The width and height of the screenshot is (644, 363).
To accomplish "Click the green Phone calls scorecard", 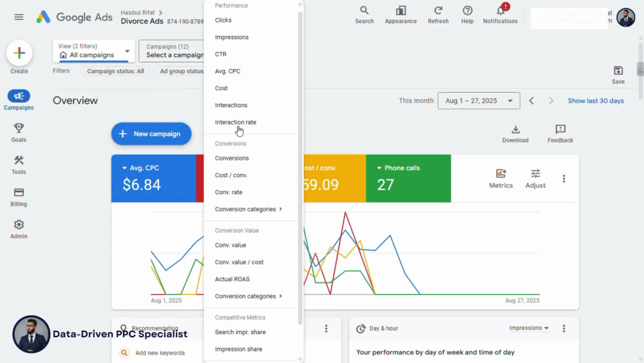I will (x=408, y=179).
